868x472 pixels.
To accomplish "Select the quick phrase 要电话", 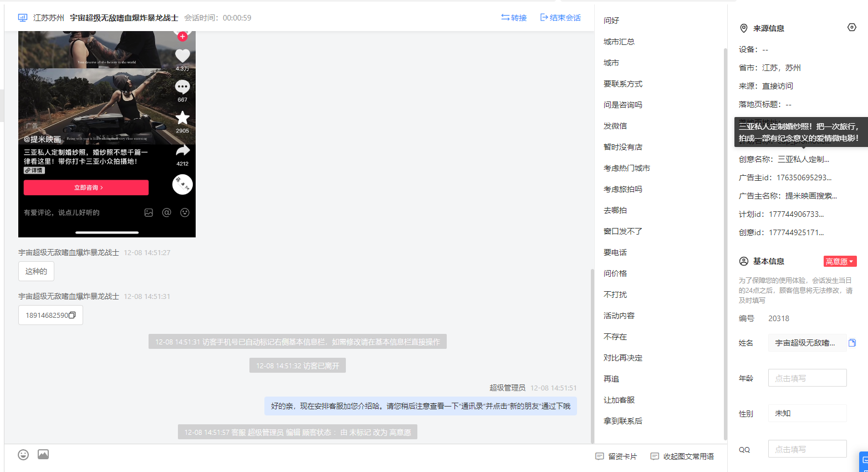I will click(x=615, y=252).
